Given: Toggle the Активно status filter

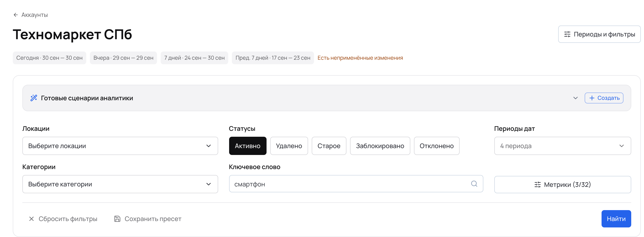Looking at the screenshot, I should pos(248,146).
